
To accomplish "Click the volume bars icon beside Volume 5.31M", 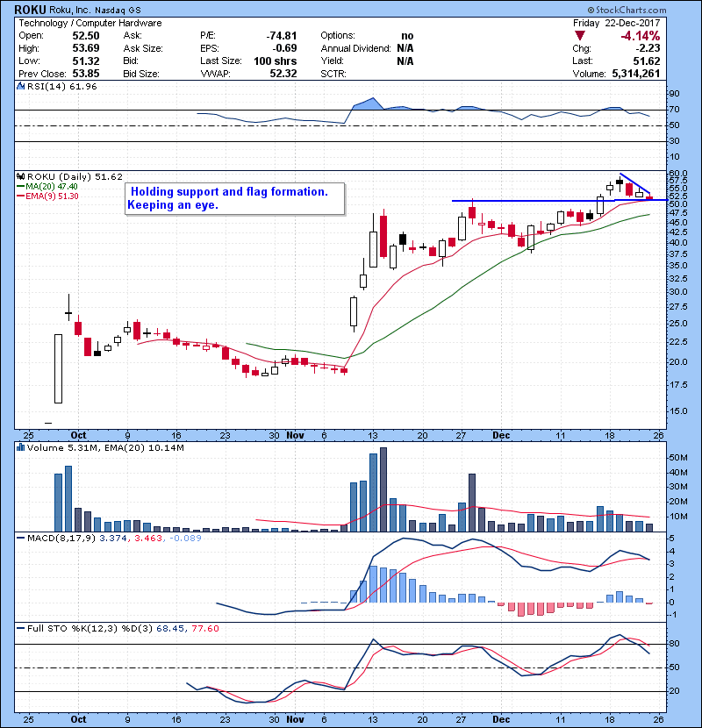I will coord(20,447).
